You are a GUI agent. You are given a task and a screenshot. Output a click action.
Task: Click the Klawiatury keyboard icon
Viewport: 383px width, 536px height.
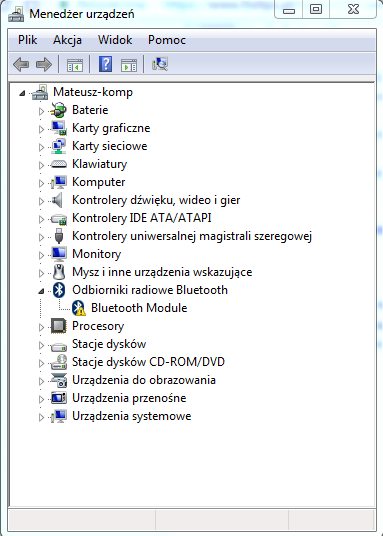point(58,164)
